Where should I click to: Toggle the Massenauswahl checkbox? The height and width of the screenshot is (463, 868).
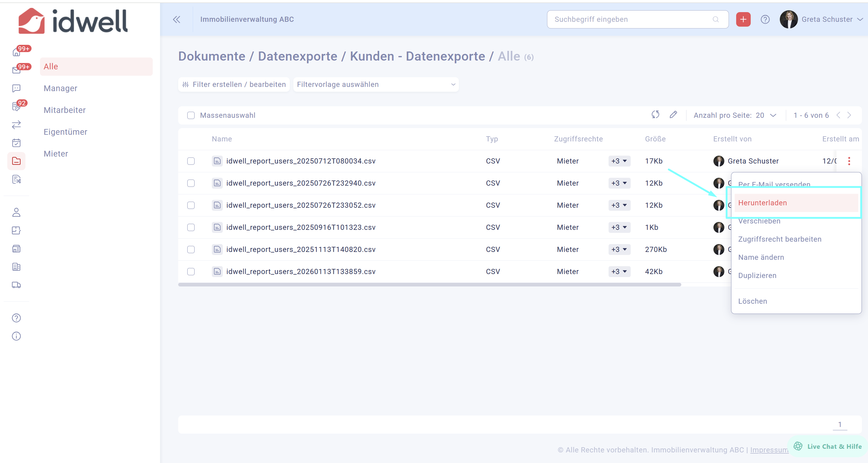pyautogui.click(x=191, y=115)
